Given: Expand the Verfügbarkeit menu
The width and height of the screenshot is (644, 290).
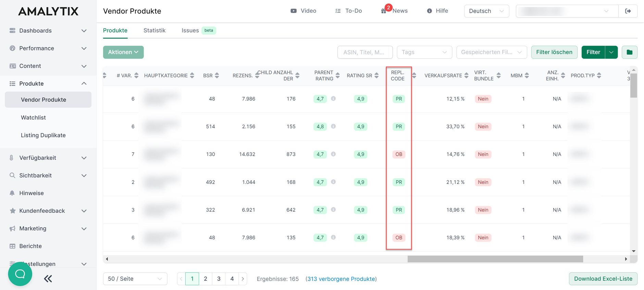Looking at the screenshot, I should [x=84, y=158].
